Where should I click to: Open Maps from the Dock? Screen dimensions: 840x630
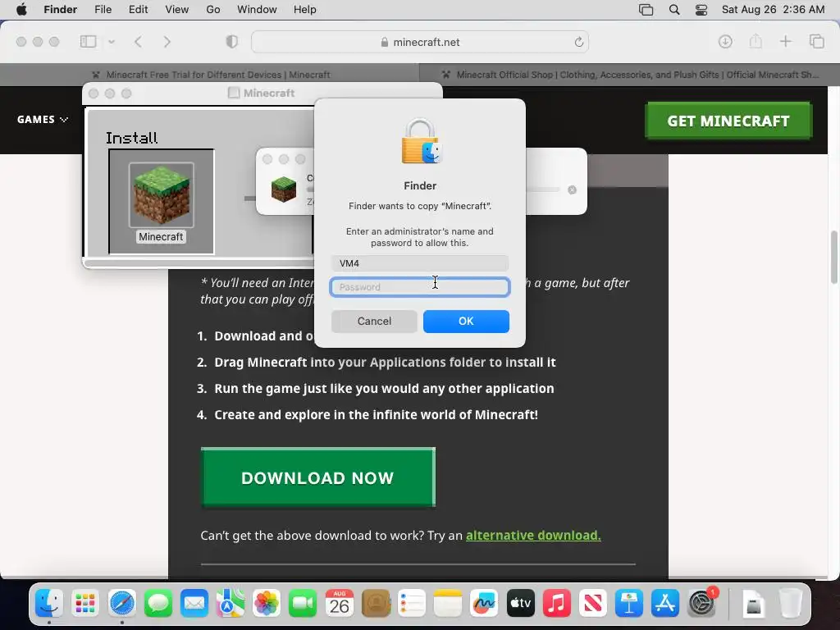tap(231, 604)
